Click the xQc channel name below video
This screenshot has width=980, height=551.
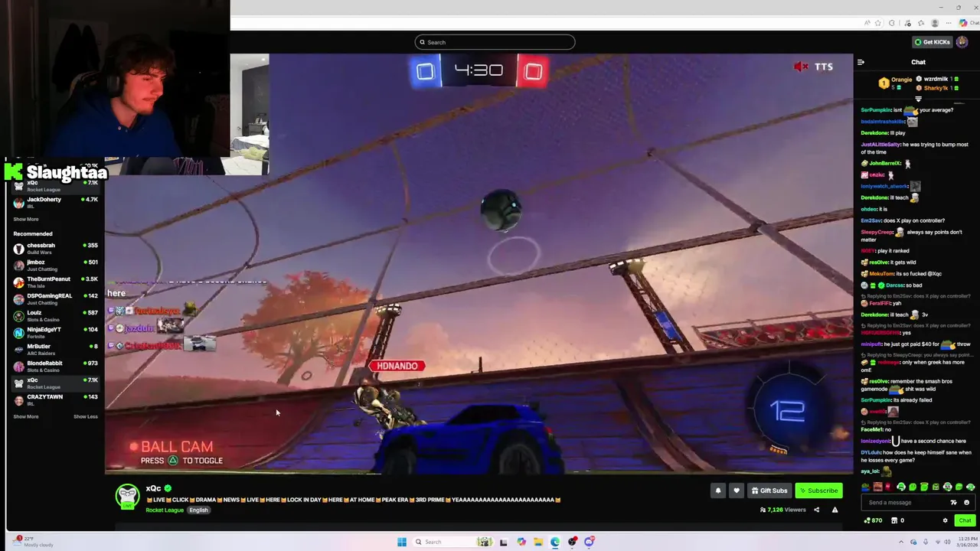pyautogui.click(x=153, y=488)
